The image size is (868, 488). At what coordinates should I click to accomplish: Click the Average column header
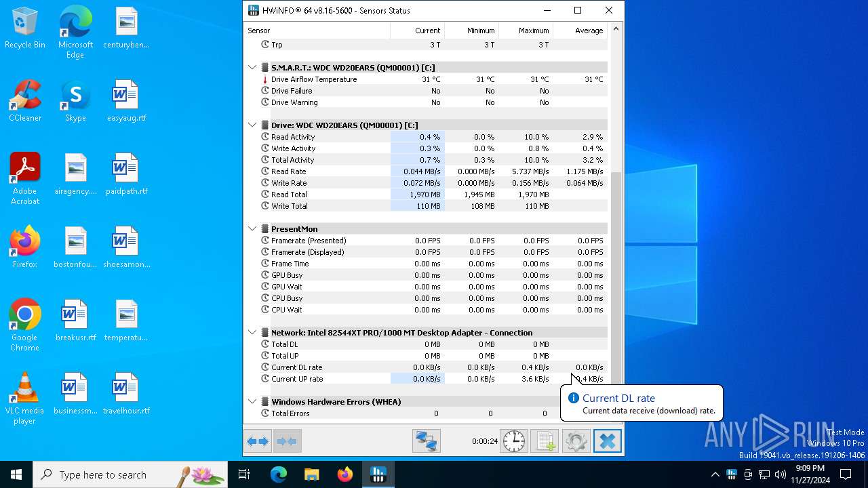580,30
